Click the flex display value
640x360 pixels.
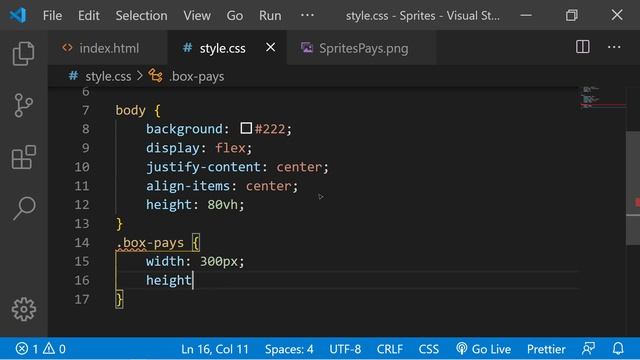[230, 148]
